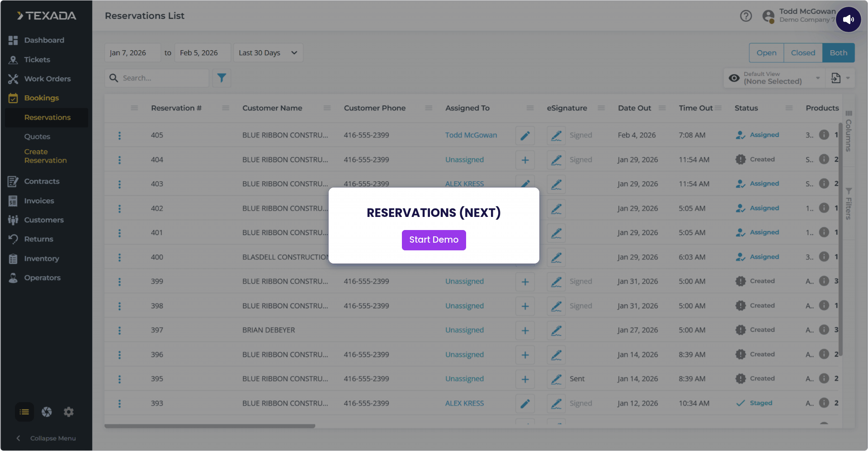Screen dimensions: 868x451
Task: Toggle the audio speaker button
Action: click(x=849, y=19)
